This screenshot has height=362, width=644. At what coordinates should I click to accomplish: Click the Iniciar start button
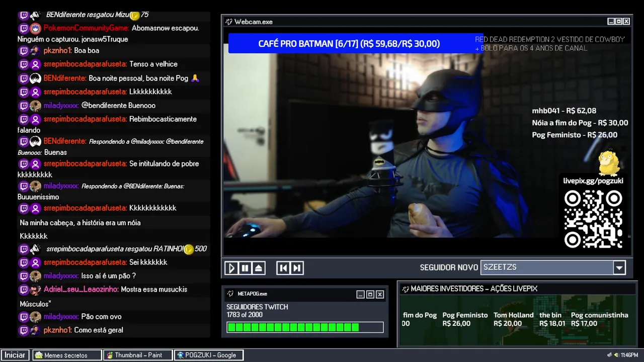click(x=15, y=355)
